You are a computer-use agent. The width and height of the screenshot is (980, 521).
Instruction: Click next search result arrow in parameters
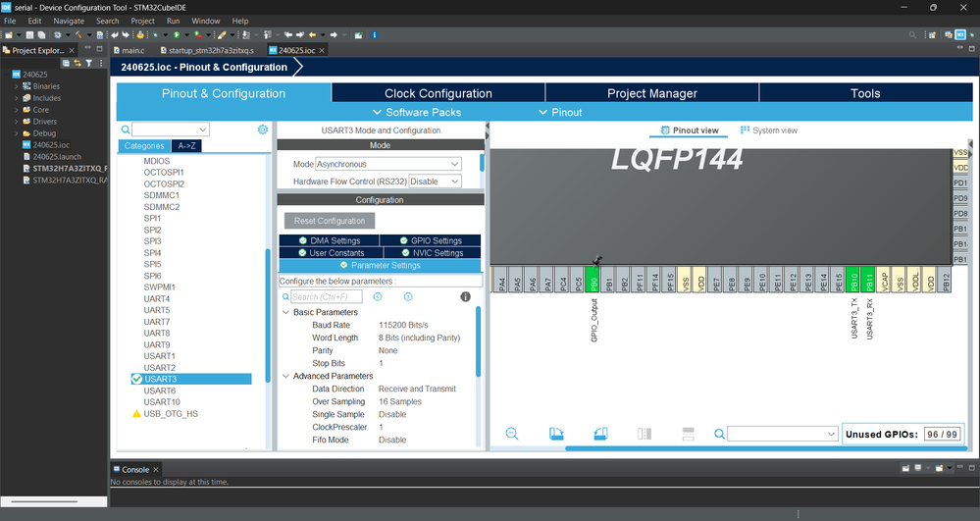coord(408,296)
